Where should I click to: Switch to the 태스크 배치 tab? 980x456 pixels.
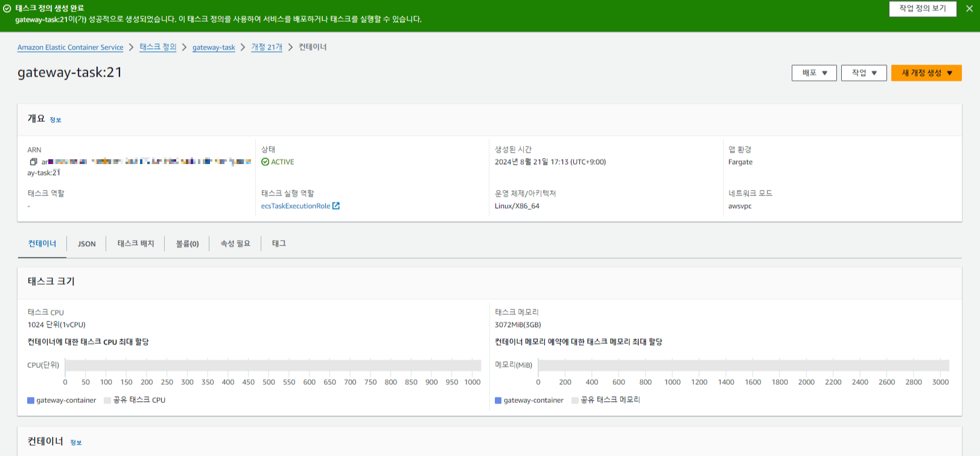[x=136, y=244]
